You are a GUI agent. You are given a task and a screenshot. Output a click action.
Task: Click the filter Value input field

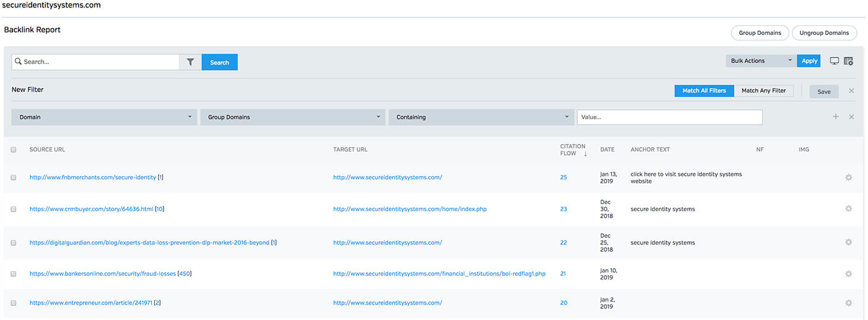click(670, 117)
